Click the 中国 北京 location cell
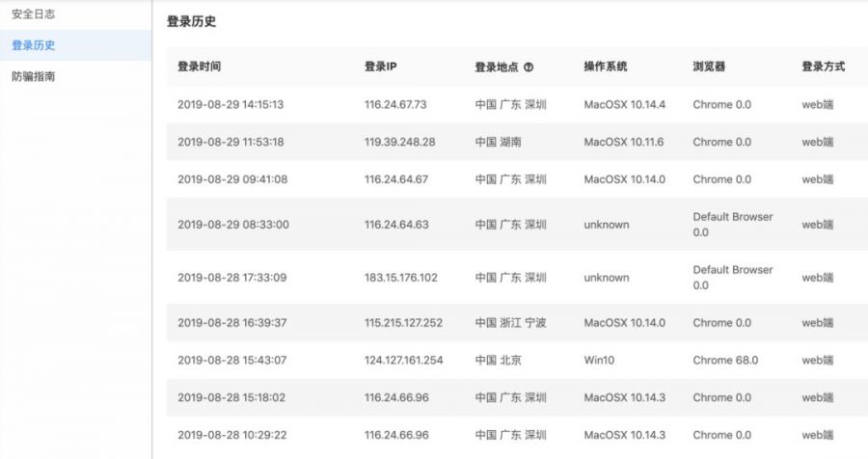This screenshot has height=459, width=868. 499,361
